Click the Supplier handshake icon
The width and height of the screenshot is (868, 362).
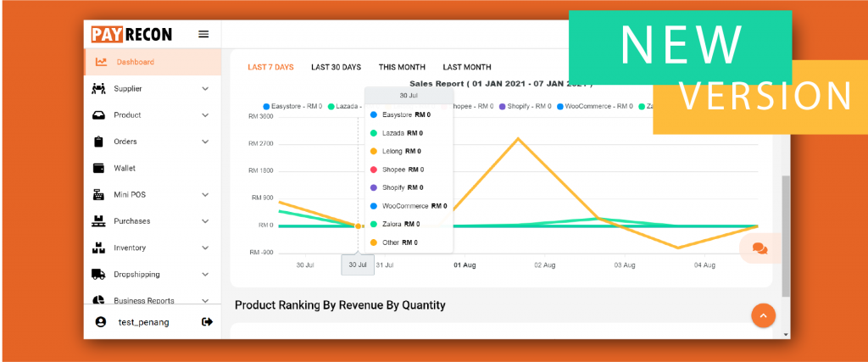(x=98, y=88)
